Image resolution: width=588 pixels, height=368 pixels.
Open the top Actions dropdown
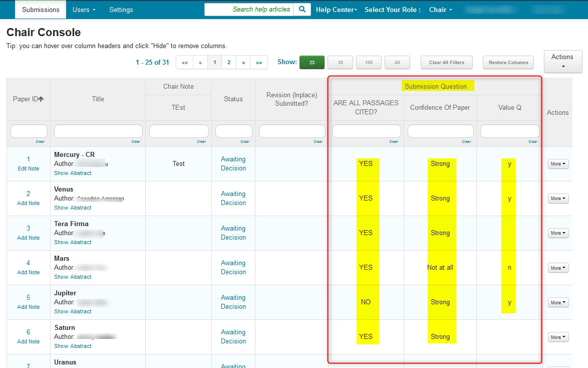click(562, 62)
